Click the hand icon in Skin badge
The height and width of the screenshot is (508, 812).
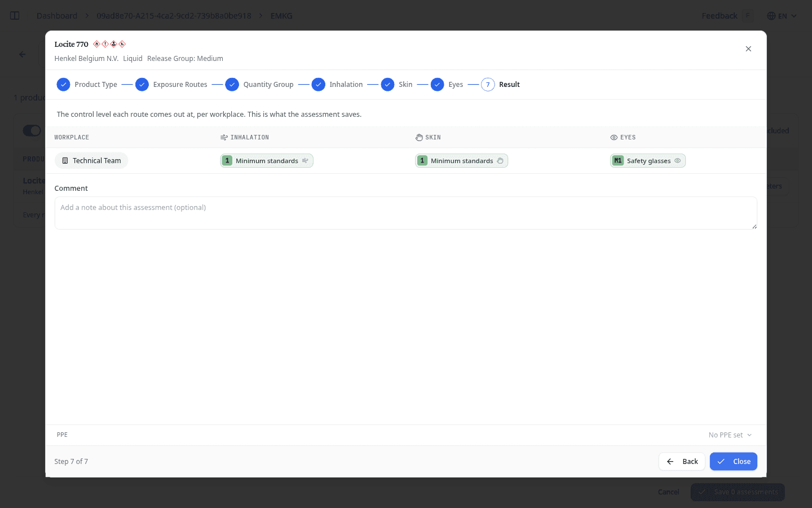(x=500, y=161)
